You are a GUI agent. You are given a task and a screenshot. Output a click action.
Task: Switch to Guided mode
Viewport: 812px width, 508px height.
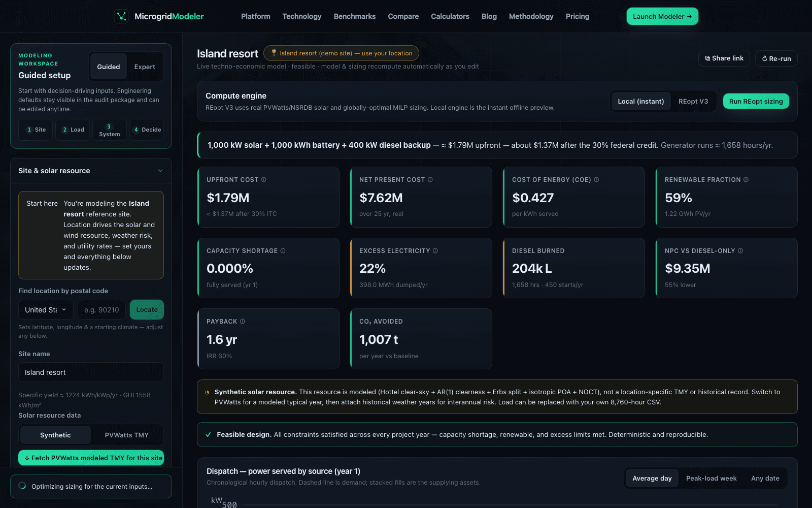click(x=109, y=67)
